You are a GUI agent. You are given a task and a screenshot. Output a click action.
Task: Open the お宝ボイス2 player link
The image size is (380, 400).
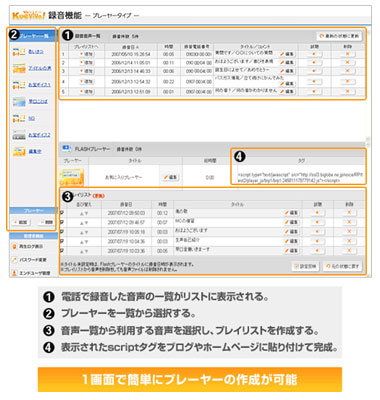click(39, 135)
